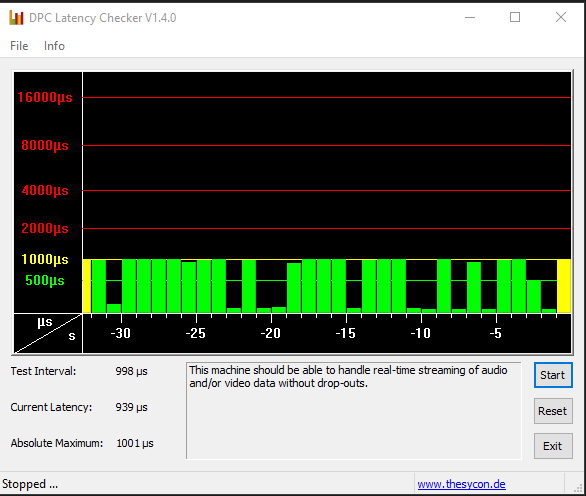Click the Test Interval label
Screen dimensions: 586x496
tap(43, 371)
